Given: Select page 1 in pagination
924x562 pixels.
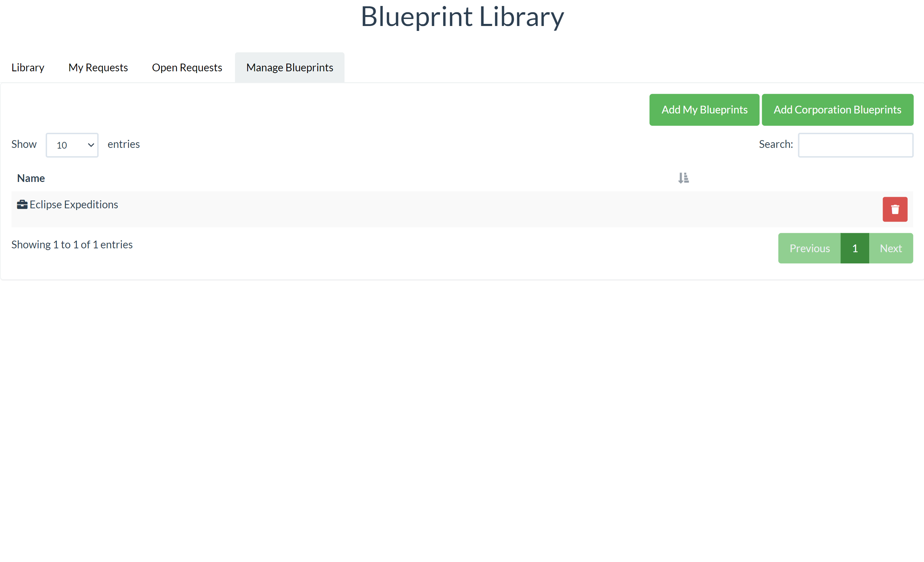Looking at the screenshot, I should pos(855,248).
